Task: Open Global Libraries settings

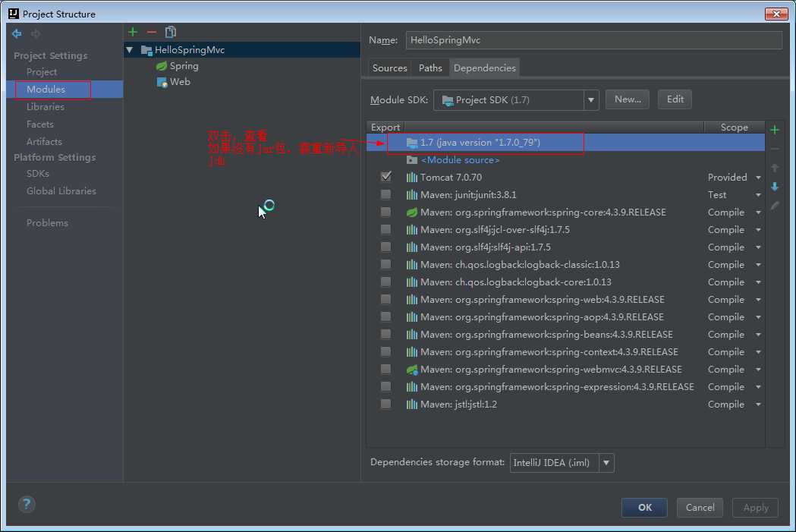Action: click(x=61, y=191)
